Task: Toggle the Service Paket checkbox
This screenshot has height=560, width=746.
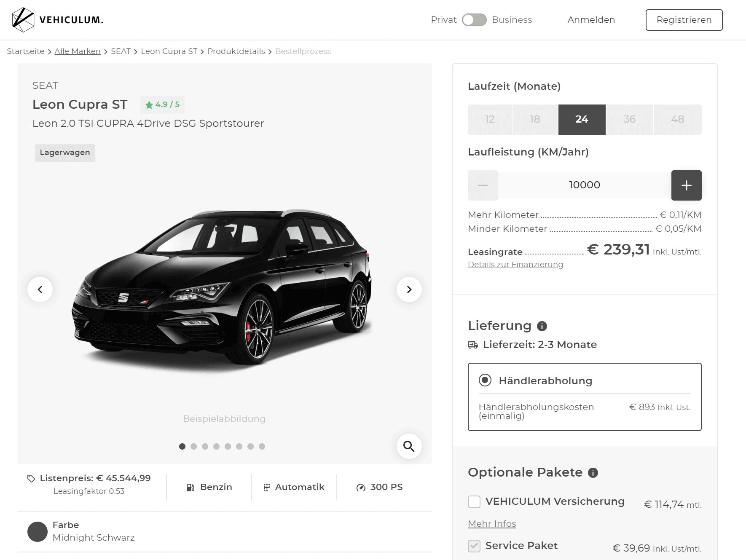Action: point(474,546)
